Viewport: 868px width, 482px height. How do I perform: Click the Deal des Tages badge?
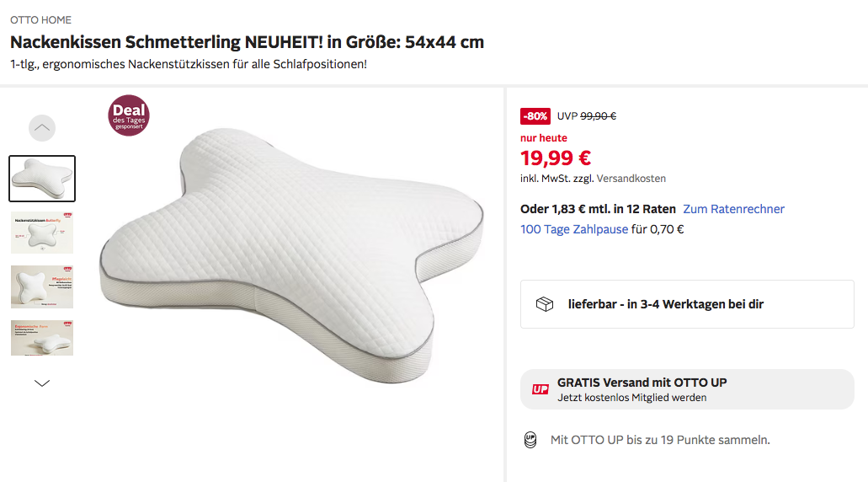pos(129,116)
